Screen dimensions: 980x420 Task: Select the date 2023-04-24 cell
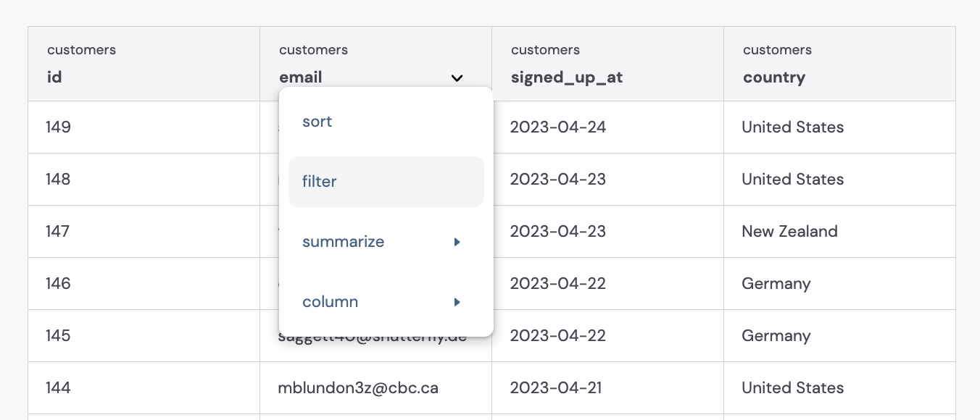(x=608, y=127)
